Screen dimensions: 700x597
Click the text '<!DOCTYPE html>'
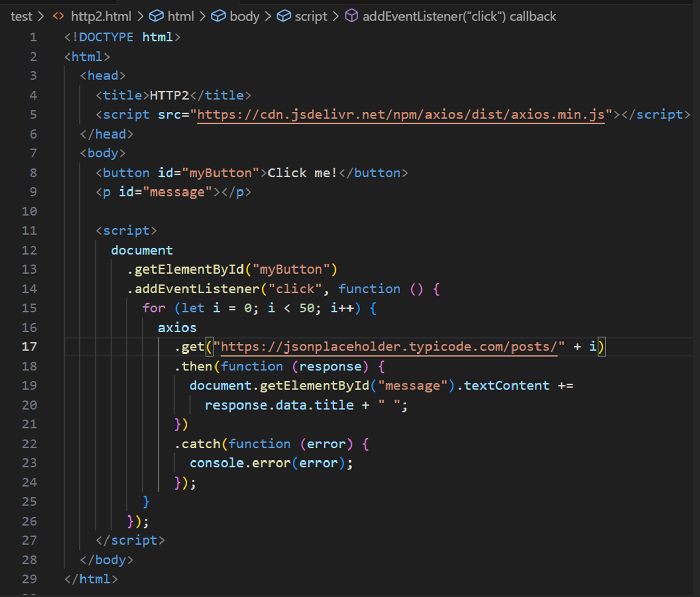(x=122, y=37)
